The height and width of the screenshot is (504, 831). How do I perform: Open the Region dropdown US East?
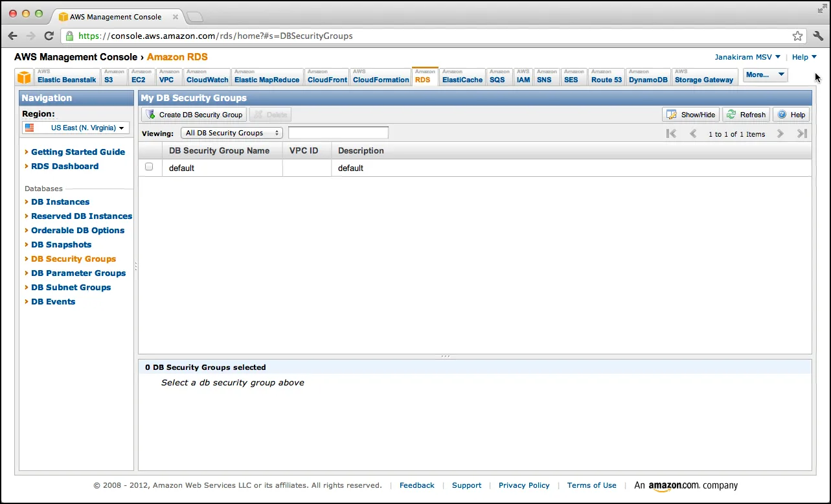click(x=76, y=128)
